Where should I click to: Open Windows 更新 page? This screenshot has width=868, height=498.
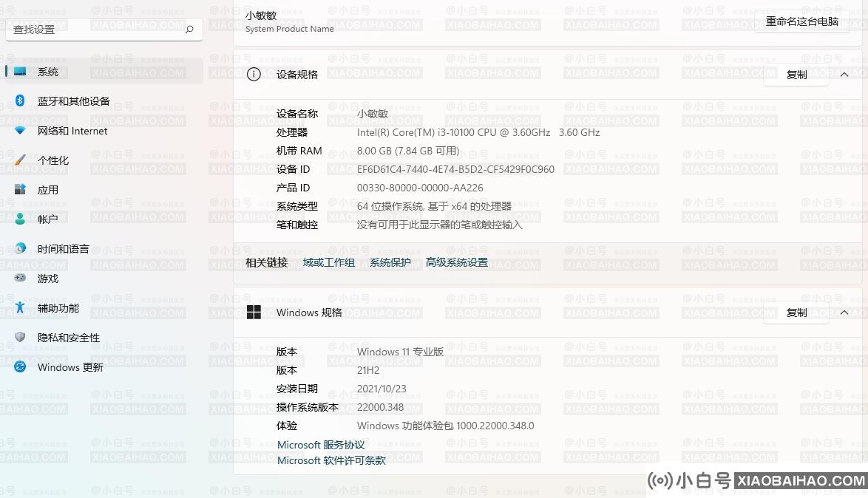tap(104, 367)
